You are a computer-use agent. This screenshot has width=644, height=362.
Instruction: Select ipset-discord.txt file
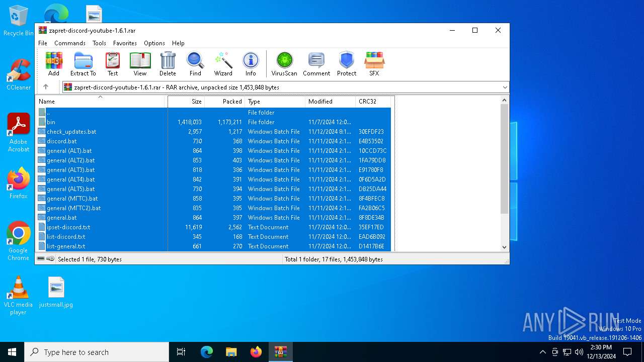[213, 227]
